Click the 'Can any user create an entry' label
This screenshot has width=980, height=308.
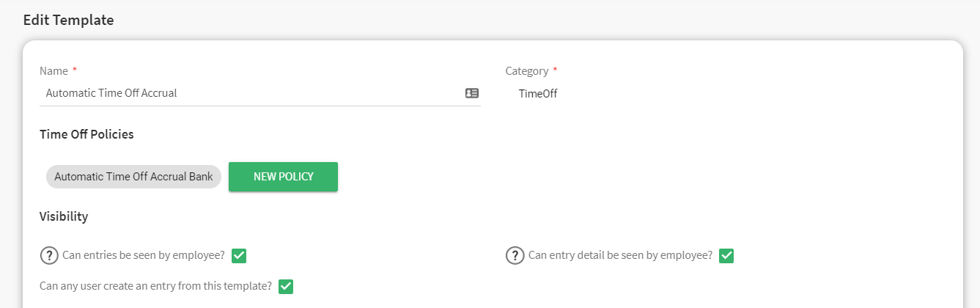point(156,286)
